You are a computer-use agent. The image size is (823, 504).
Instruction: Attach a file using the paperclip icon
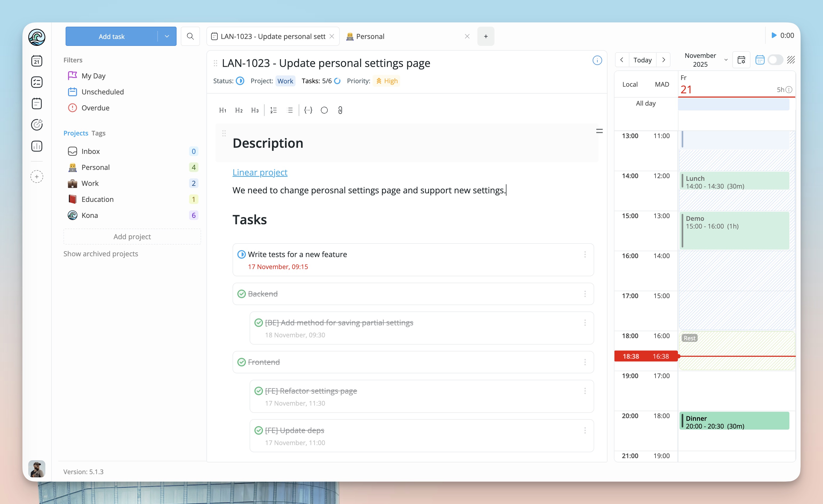[x=340, y=110]
